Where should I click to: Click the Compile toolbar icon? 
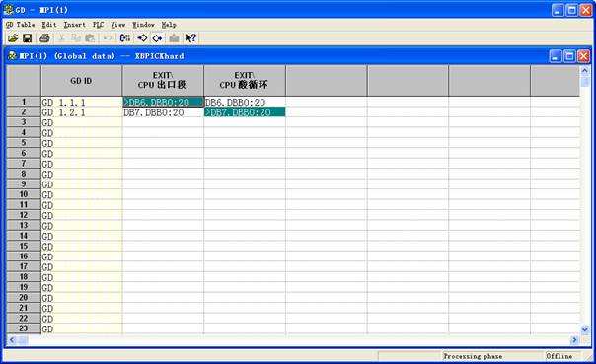[x=125, y=38]
